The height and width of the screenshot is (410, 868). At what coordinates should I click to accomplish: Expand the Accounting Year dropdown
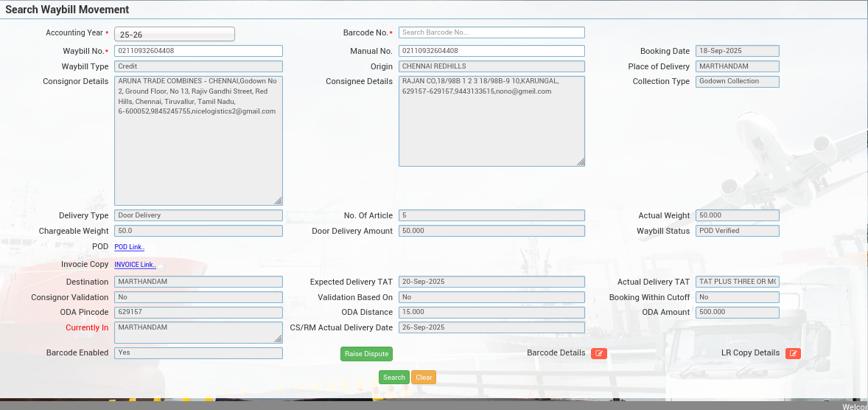175,34
